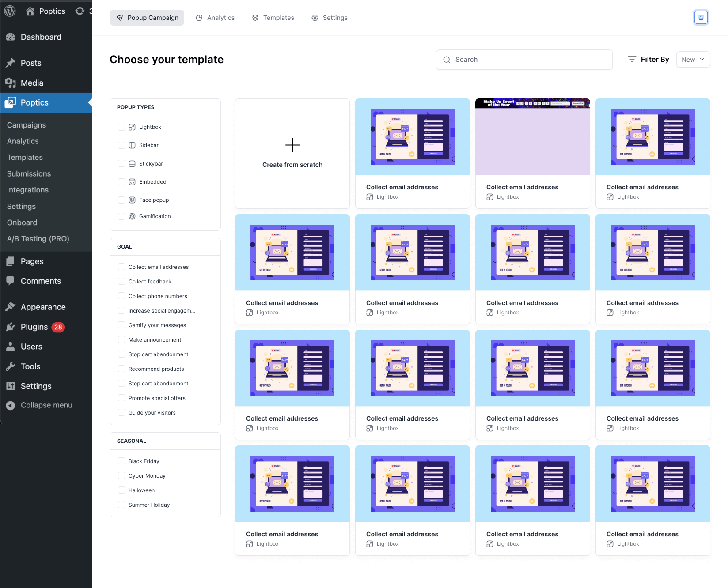The height and width of the screenshot is (588, 728).
Task: Open the Popup Campaign tab
Action: [147, 18]
